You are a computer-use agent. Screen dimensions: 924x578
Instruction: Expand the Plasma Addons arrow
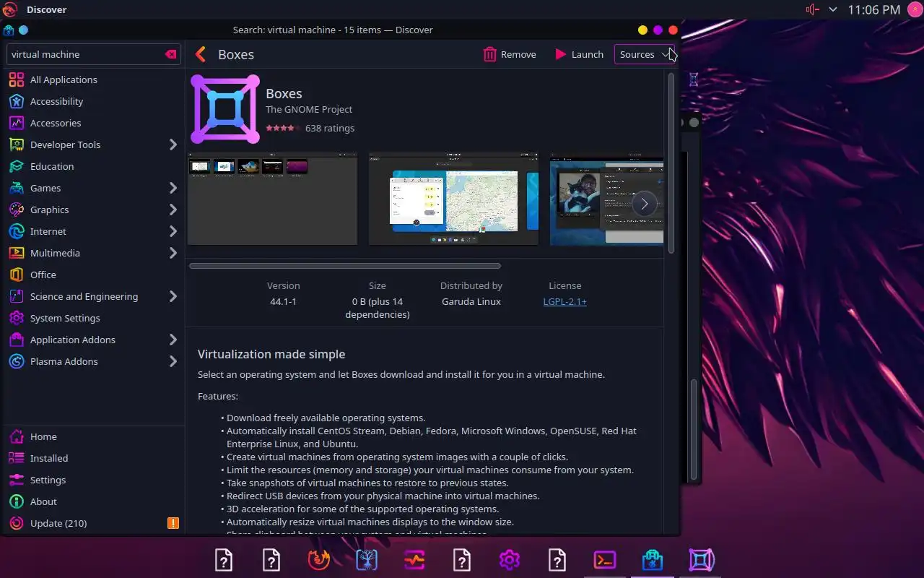[173, 361]
